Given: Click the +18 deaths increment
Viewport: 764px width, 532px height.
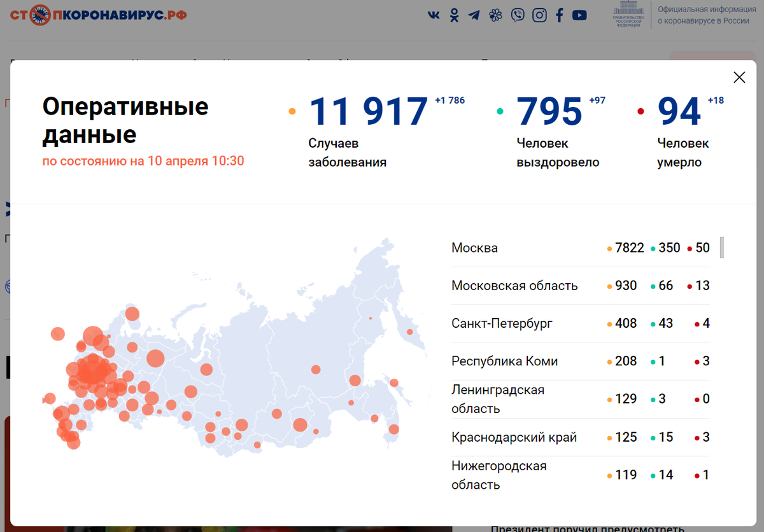Looking at the screenshot, I should click(x=716, y=101).
